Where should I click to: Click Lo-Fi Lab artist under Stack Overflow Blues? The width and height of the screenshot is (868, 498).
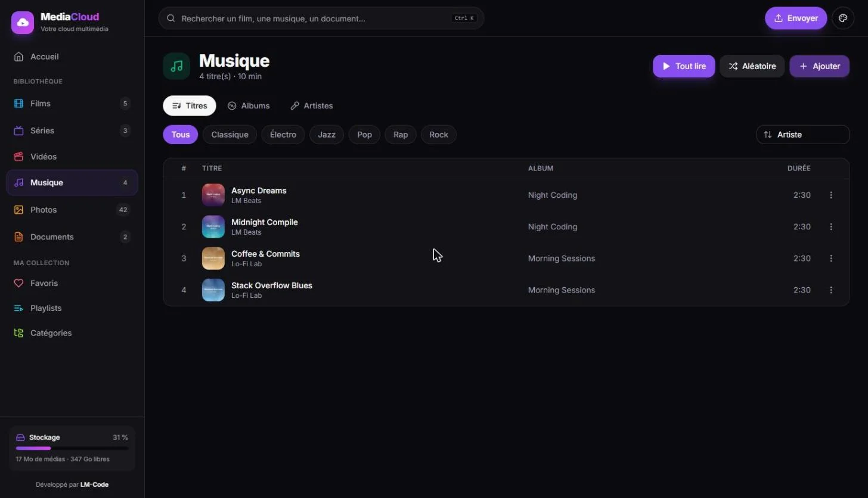[x=246, y=295]
